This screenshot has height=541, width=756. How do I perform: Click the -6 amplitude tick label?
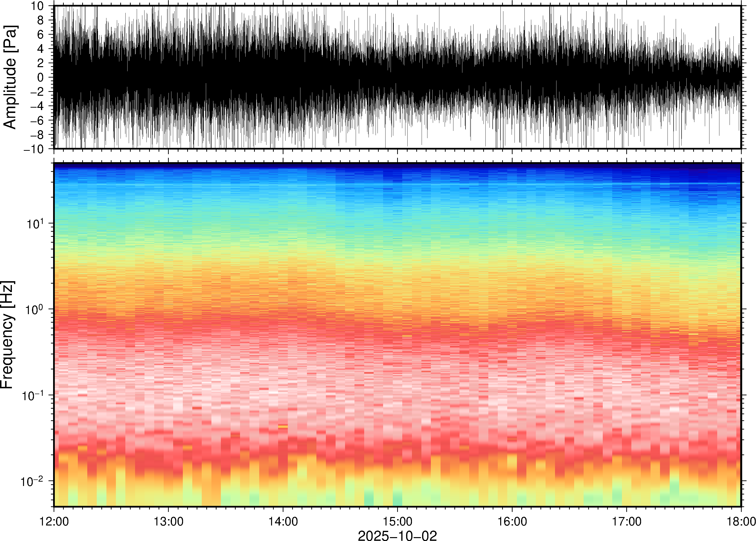(37, 121)
